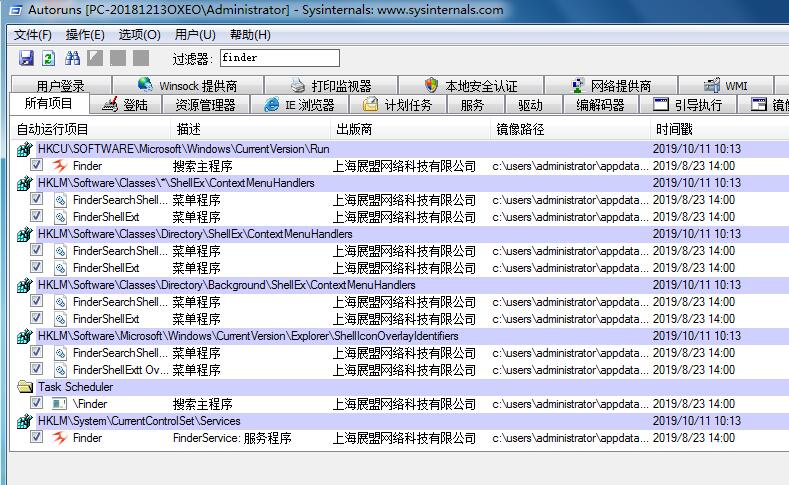Switch to the Winsock 提供商 tab
The height and width of the screenshot is (485, 789).
click(188, 86)
